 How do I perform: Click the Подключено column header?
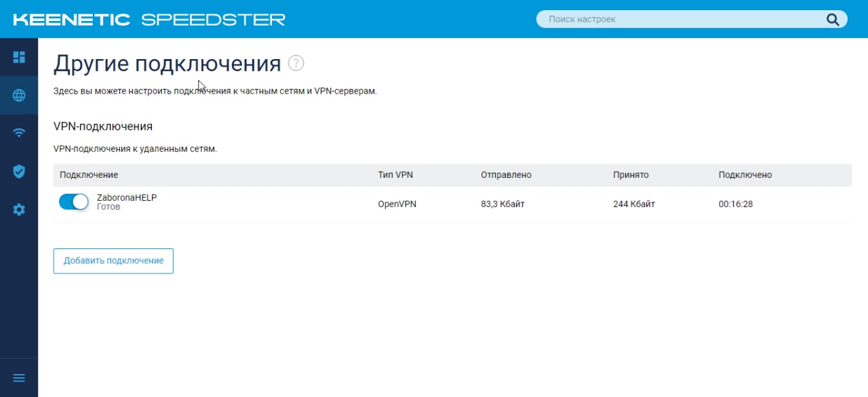pyautogui.click(x=745, y=175)
